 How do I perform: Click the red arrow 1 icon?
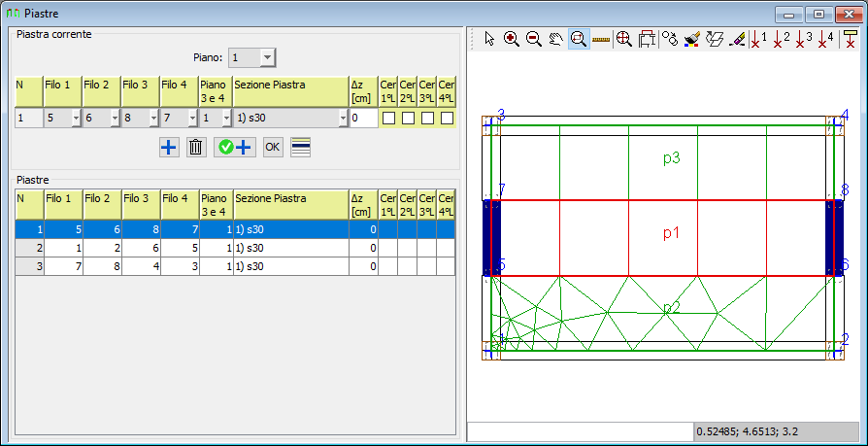[x=758, y=39]
